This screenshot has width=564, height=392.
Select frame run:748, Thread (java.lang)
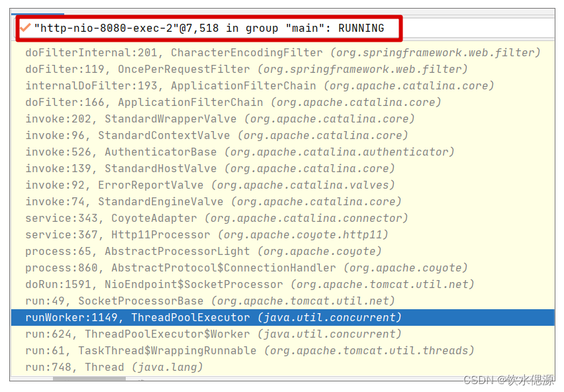tap(283, 367)
